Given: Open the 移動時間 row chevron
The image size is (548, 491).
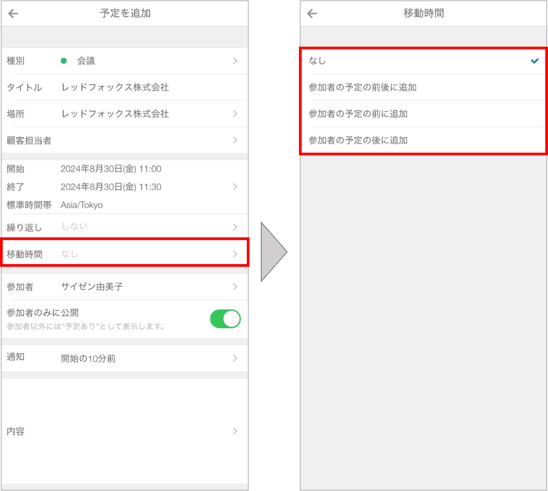Looking at the screenshot, I should tap(235, 254).
